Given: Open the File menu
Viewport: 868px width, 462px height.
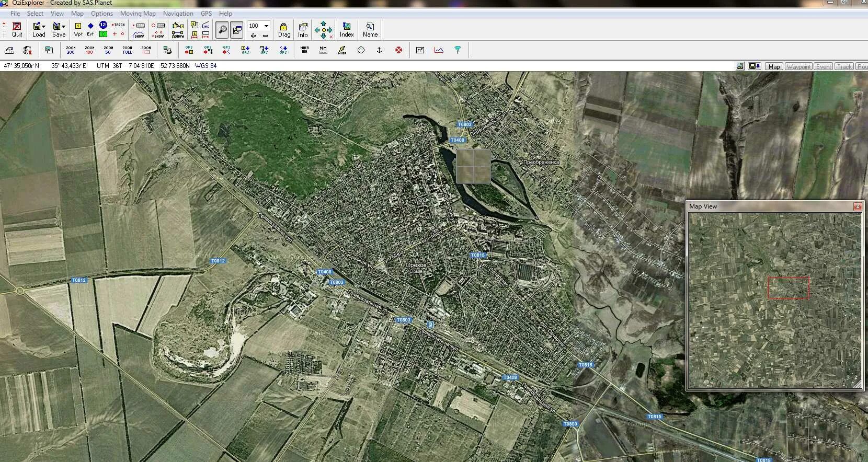Looking at the screenshot, I should (x=15, y=14).
